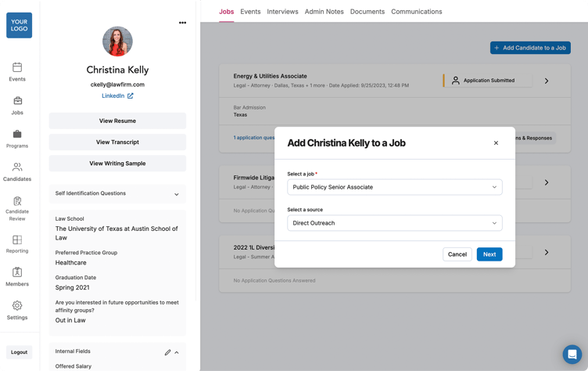
Task: Click the Offered Salary field label
Action: [73, 366]
